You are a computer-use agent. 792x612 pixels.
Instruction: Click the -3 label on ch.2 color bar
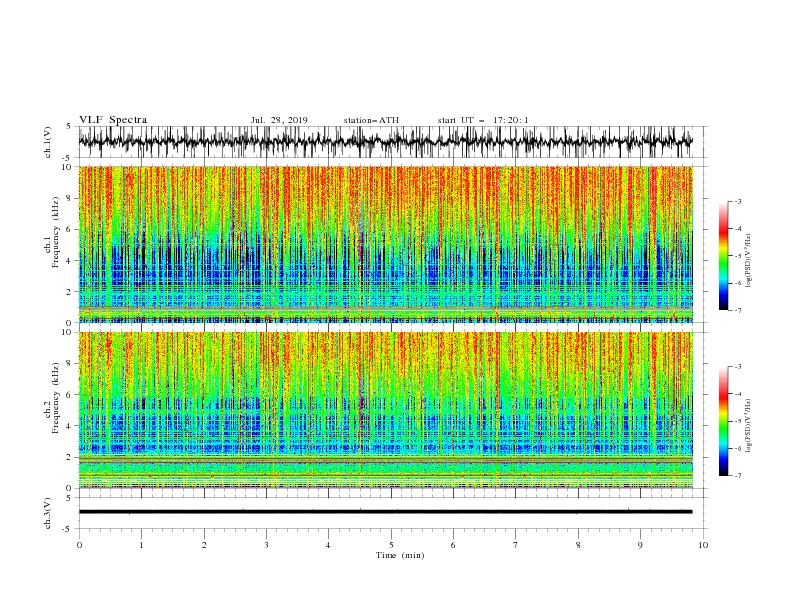click(x=737, y=367)
